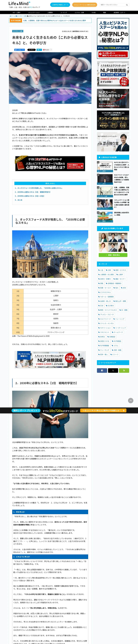Screen dimensions: 138x644
Task: Open コミュニケーション navigation menu
Action: [34, 12]
